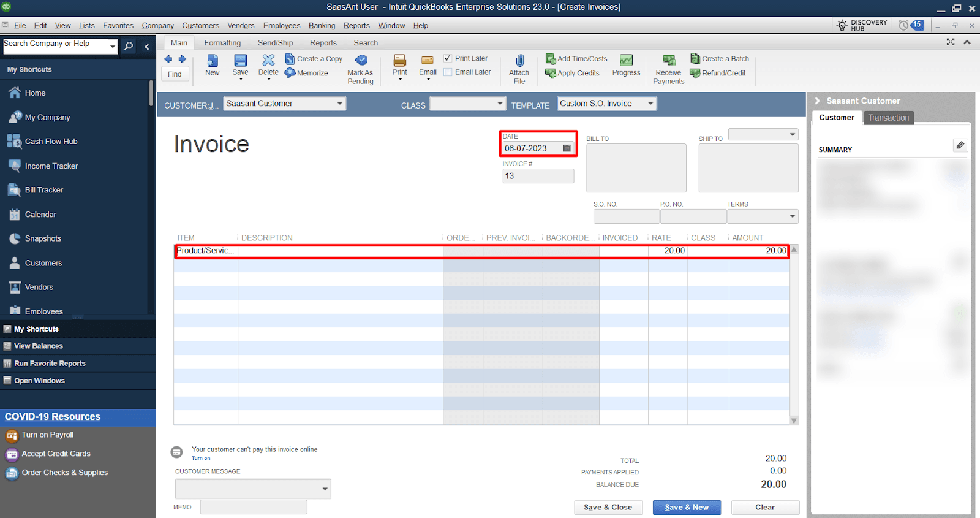Viewport: 980px width, 518px height.
Task: Click the P.O. No. field
Action: coord(693,216)
